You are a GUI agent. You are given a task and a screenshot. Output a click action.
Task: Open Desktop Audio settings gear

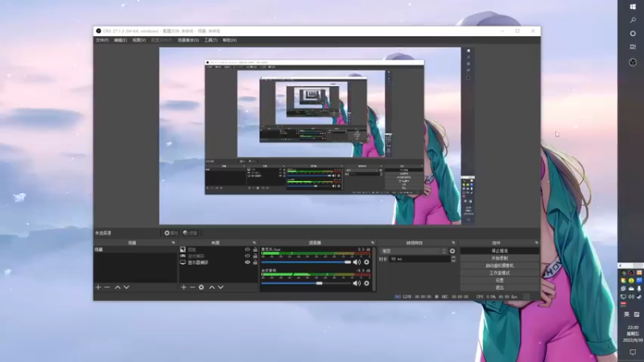click(366, 283)
